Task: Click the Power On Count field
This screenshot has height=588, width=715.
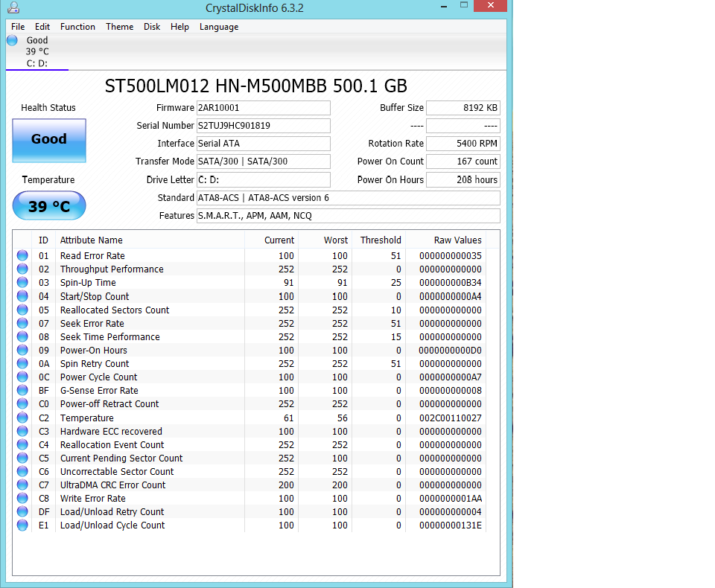Action: pyautogui.click(x=463, y=162)
